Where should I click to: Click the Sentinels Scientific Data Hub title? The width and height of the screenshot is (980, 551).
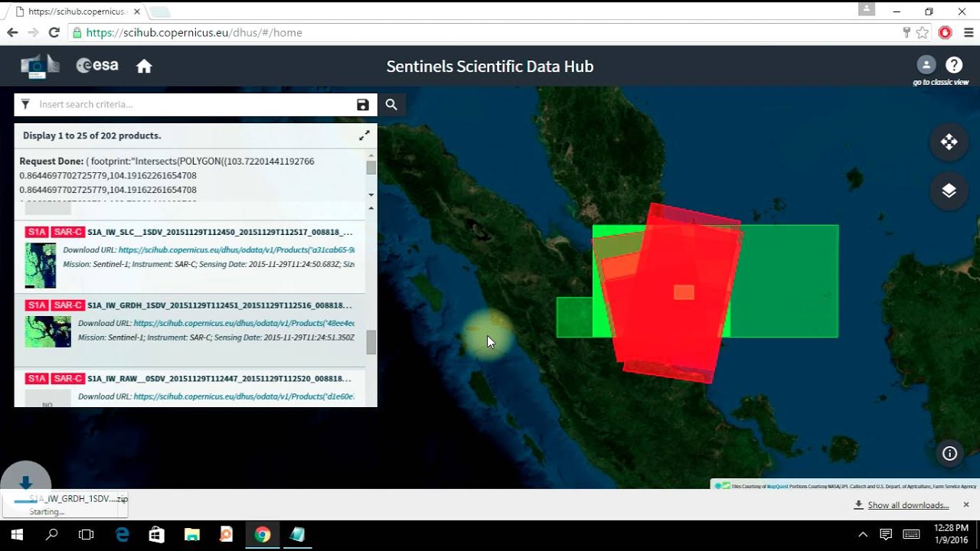(490, 67)
